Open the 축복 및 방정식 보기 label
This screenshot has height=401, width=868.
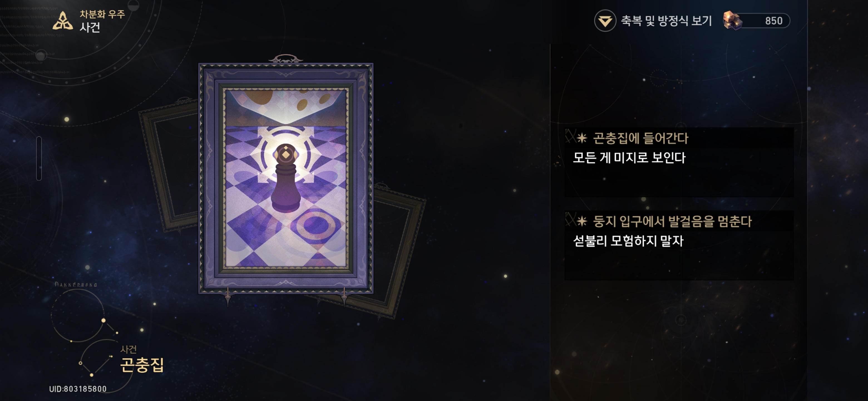tap(666, 21)
